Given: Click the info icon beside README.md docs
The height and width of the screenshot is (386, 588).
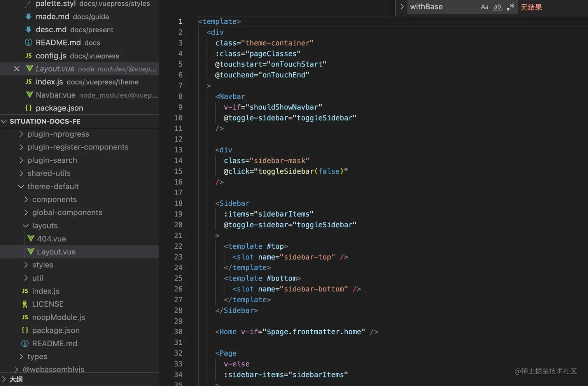Looking at the screenshot, I should (x=28, y=42).
